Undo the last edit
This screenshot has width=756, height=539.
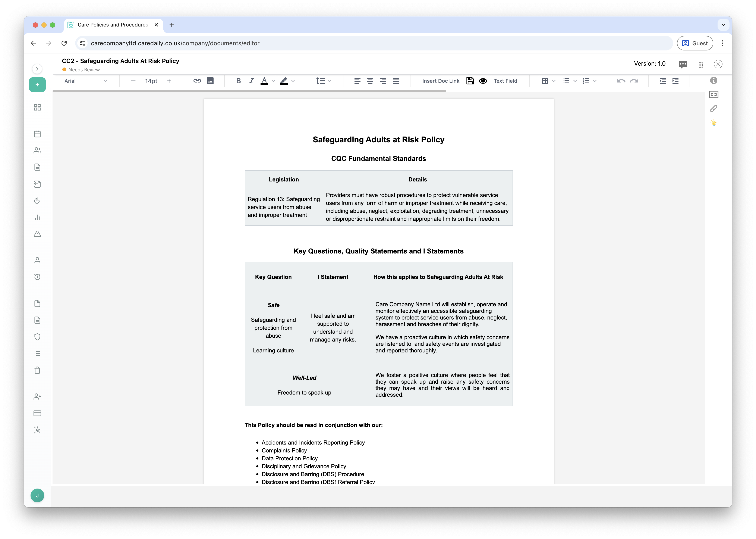point(621,81)
